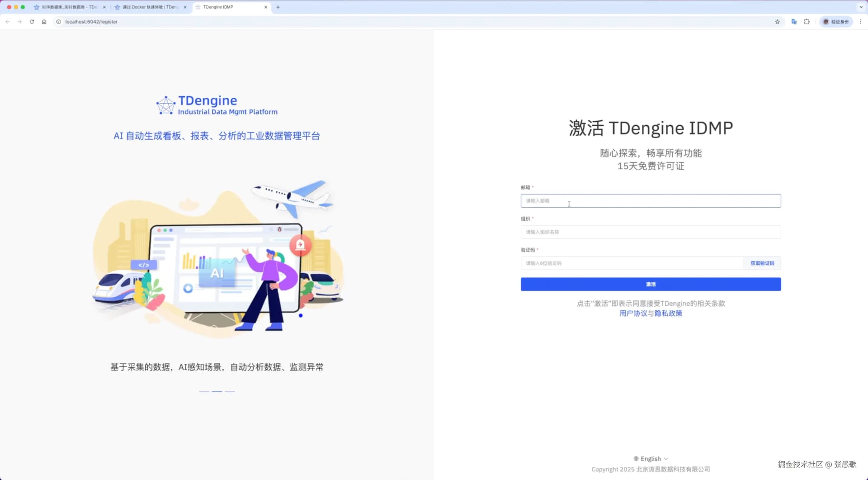The image size is (868, 480).
Task: Select the third carousel indicator dash
Action: [x=230, y=391]
